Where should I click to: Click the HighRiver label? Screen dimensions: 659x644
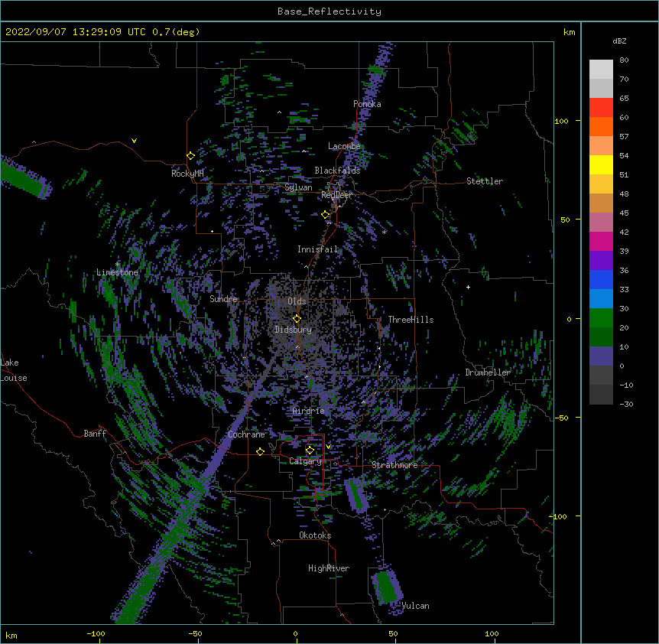pos(329,568)
